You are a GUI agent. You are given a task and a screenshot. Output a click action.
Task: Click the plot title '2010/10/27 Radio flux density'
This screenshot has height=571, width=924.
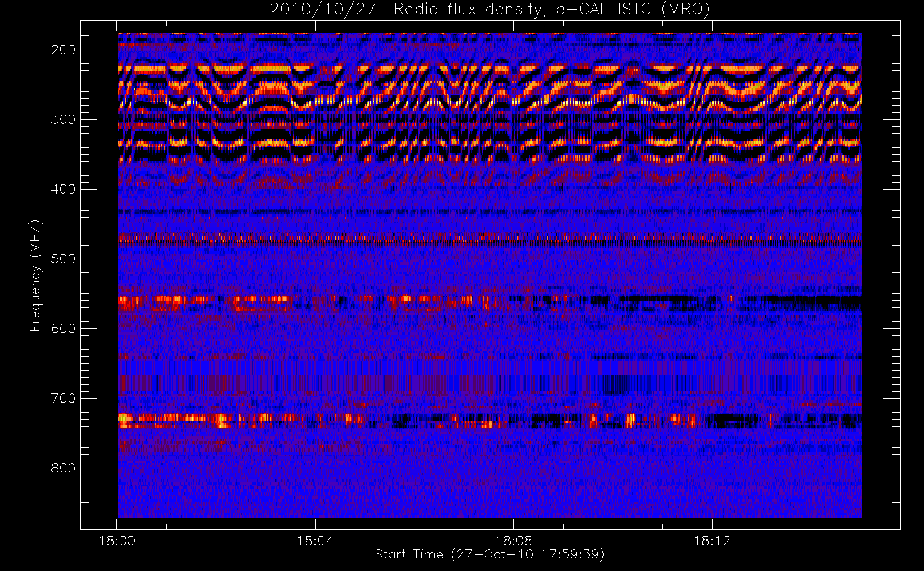click(489, 10)
